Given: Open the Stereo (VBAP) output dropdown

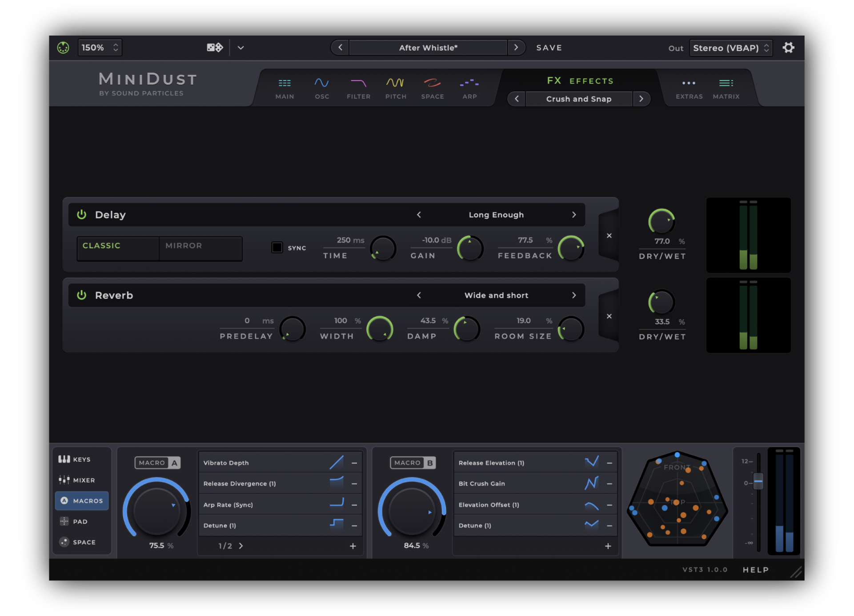Looking at the screenshot, I should [x=730, y=48].
